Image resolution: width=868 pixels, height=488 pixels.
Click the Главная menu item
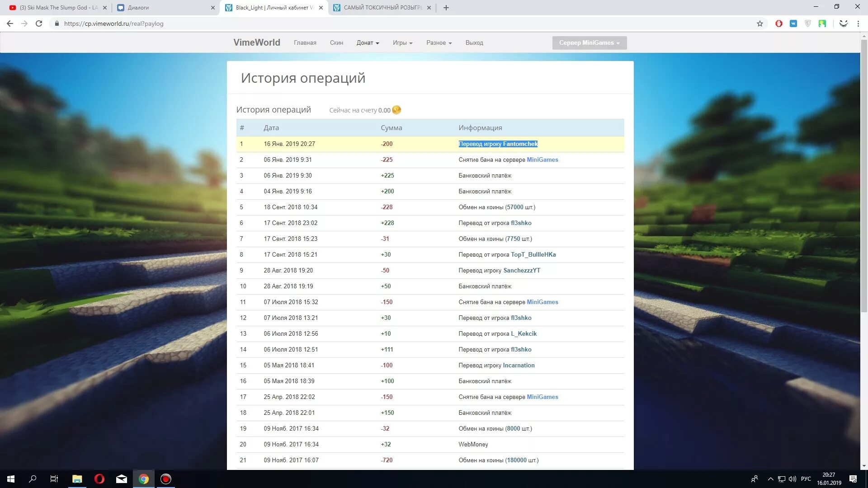[x=305, y=42]
